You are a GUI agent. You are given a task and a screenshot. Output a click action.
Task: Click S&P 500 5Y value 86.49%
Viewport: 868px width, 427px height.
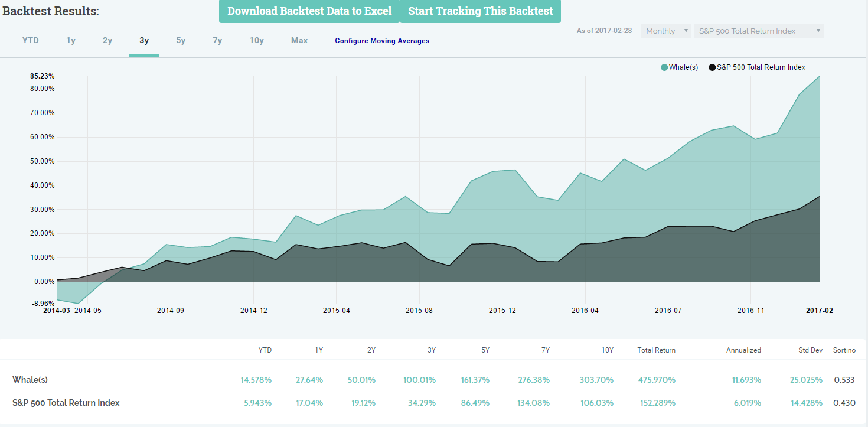(476, 403)
